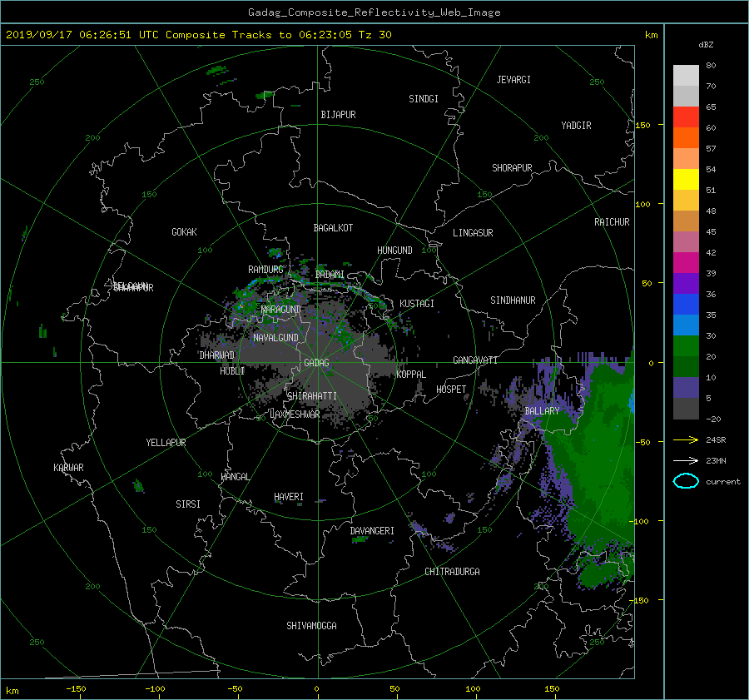The height and width of the screenshot is (700, 749).
Task: Click the RAMDURG city label
Action: [x=265, y=270]
